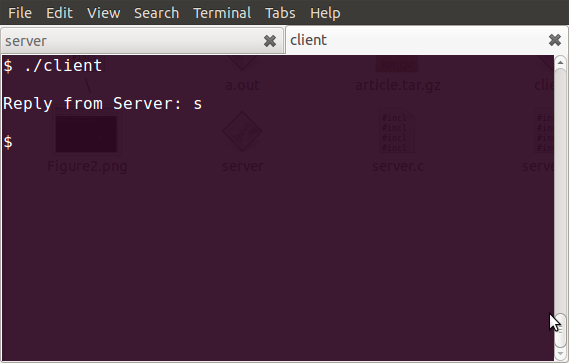This screenshot has width=569, height=363.
Task: Open the Tabs menu
Action: point(280,13)
